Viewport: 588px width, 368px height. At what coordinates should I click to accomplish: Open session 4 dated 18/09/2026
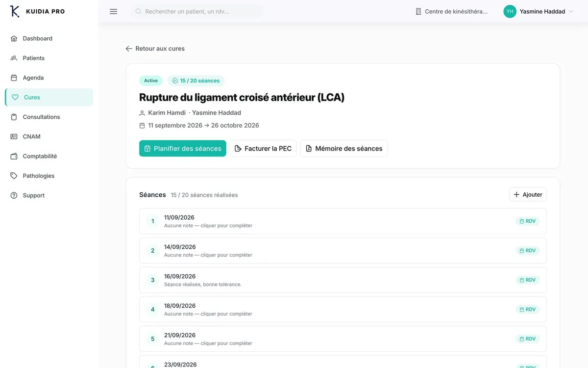pyautogui.click(x=343, y=310)
